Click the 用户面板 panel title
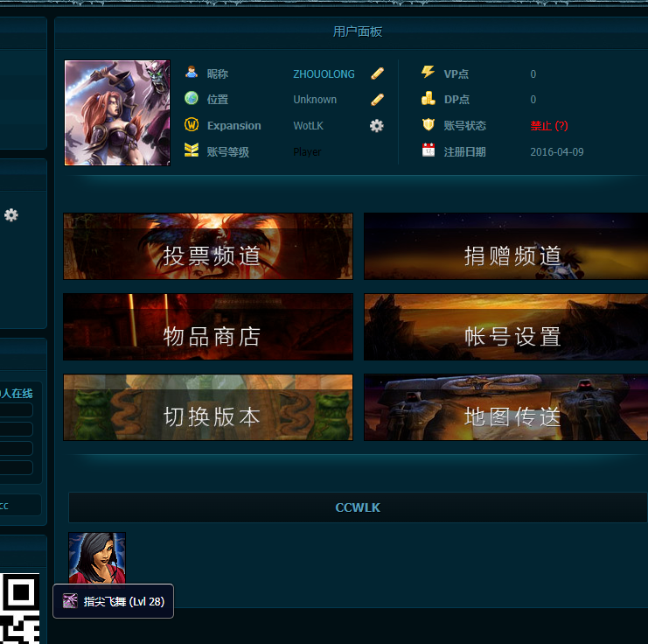The image size is (648, 644). [358, 31]
